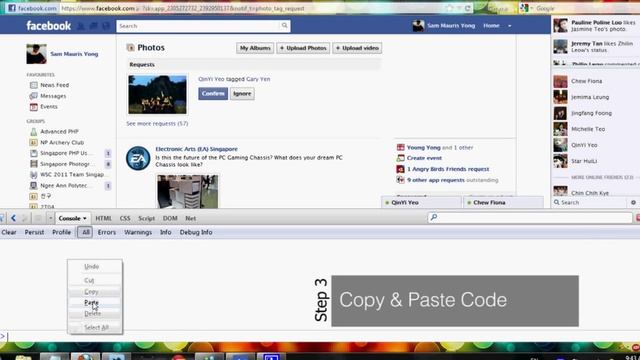Open Messages in the left sidebar
The height and width of the screenshot is (360, 640).
[x=53, y=96]
